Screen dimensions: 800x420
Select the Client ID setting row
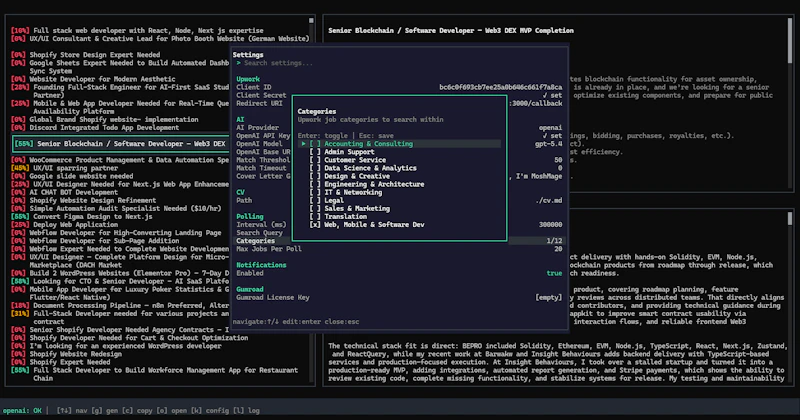399,87
